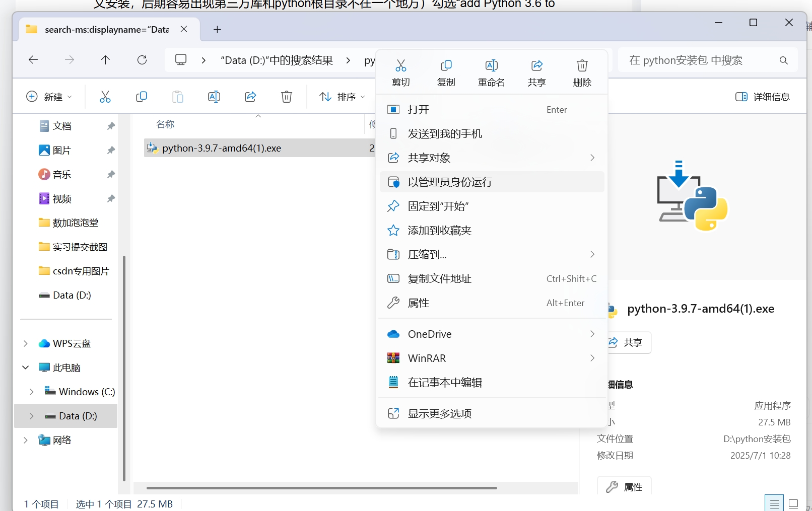The image size is (812, 511).
Task: Click the Refresh icon
Action: [x=142, y=60]
